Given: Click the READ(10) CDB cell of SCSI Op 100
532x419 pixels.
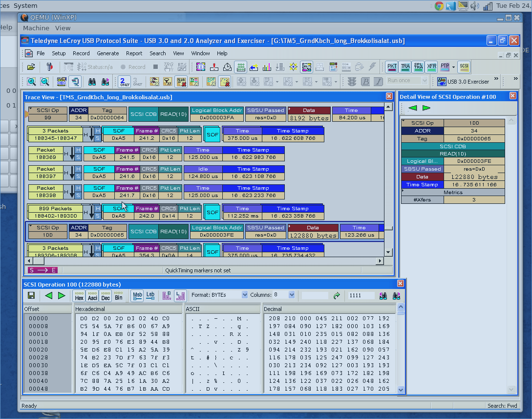Looking at the screenshot, I should click(173, 231).
